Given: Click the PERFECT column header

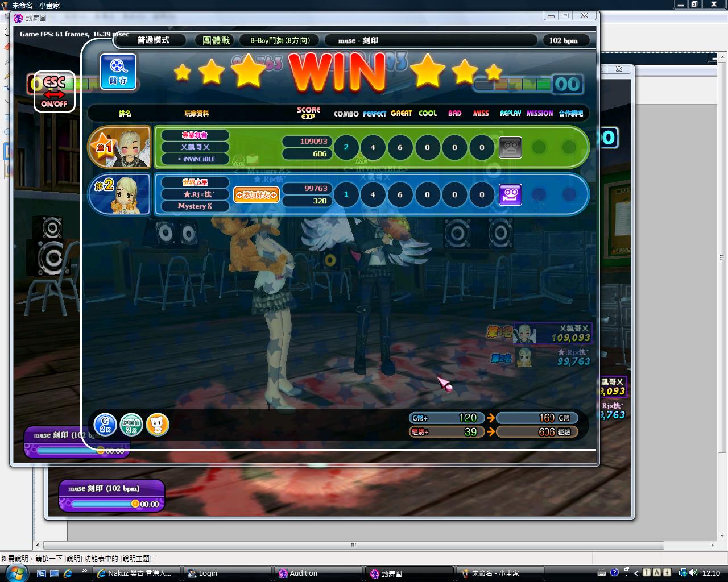Looking at the screenshot, I should coord(374,114).
